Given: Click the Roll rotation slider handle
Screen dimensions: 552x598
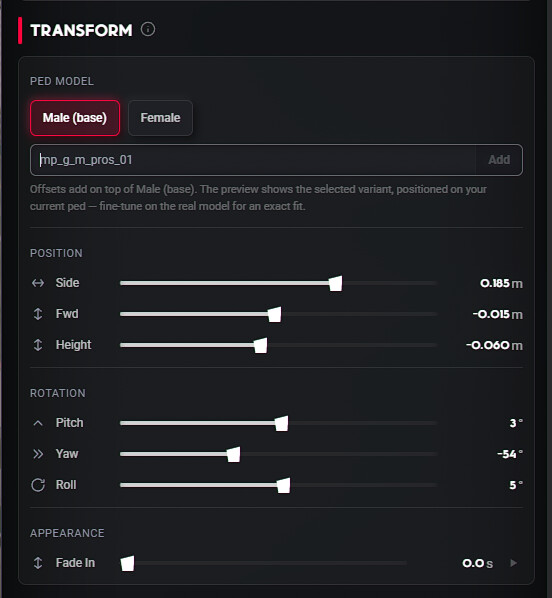Looking at the screenshot, I should pyautogui.click(x=283, y=485).
